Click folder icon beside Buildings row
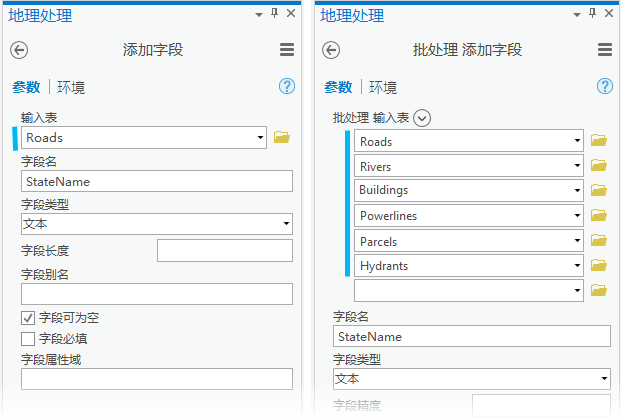The height and width of the screenshot is (419, 622). 598,190
